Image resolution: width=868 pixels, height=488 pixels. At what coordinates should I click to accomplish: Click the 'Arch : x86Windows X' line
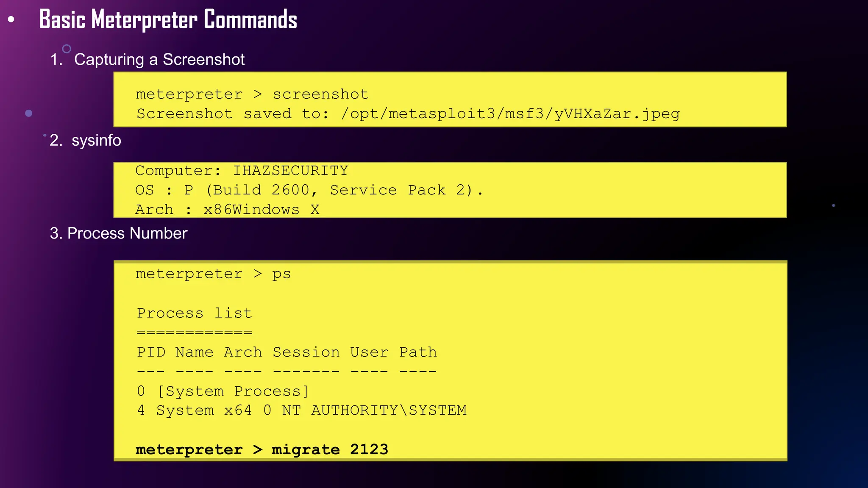pos(227,209)
